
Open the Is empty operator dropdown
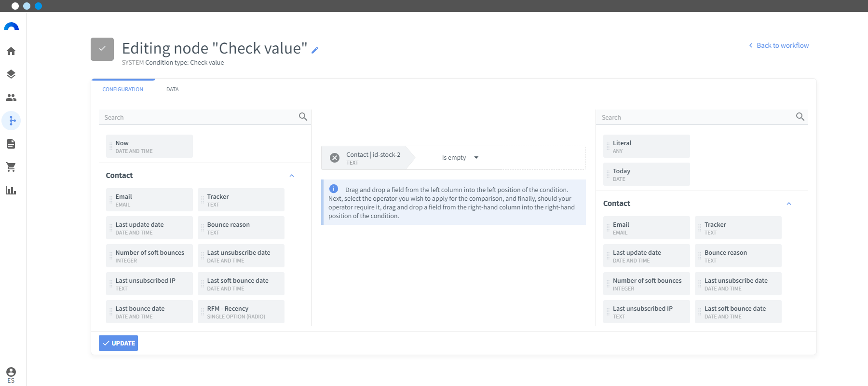click(461, 158)
